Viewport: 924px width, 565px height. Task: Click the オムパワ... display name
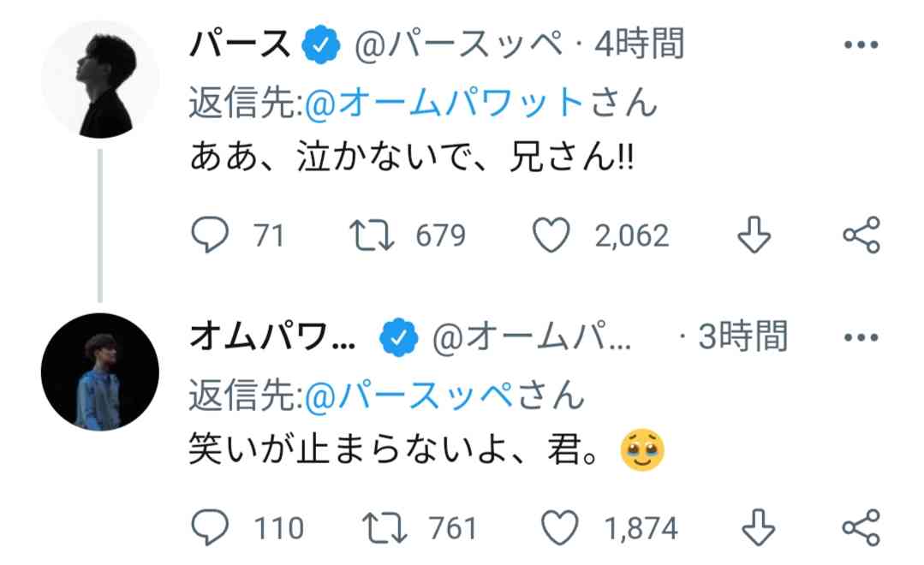[272, 337]
